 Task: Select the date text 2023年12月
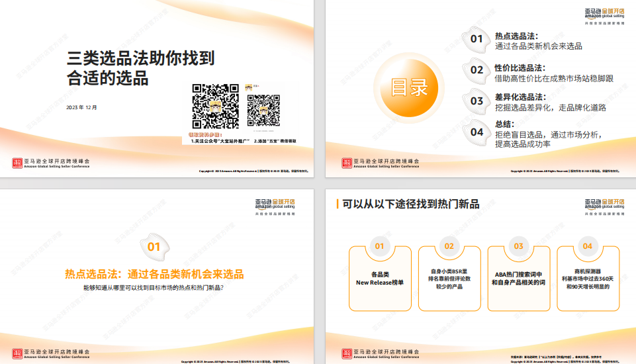click(81, 107)
